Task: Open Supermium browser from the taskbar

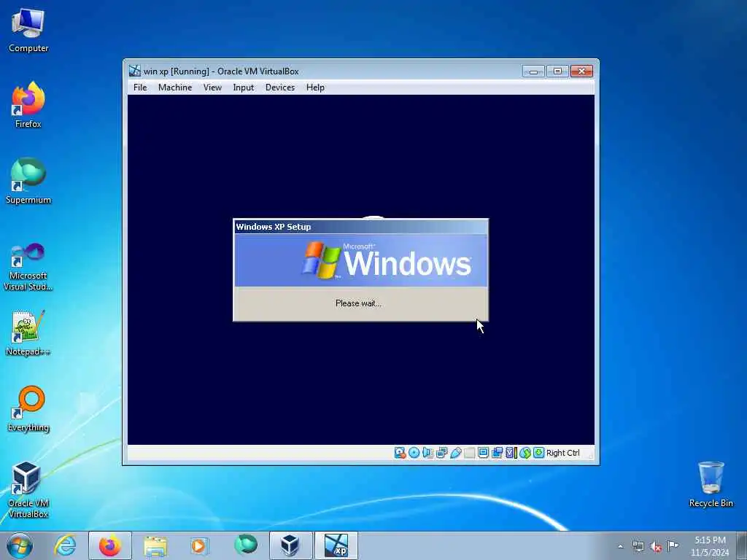Action: click(245, 545)
